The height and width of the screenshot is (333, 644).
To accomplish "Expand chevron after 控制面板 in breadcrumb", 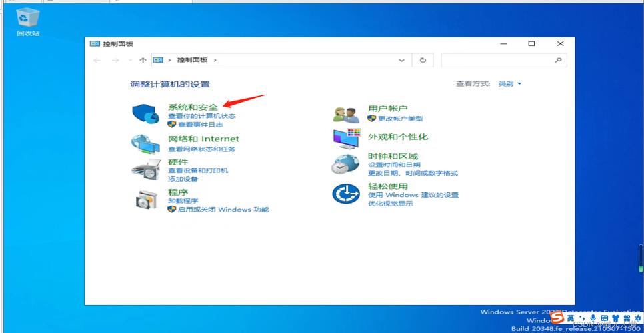I will tap(215, 60).
